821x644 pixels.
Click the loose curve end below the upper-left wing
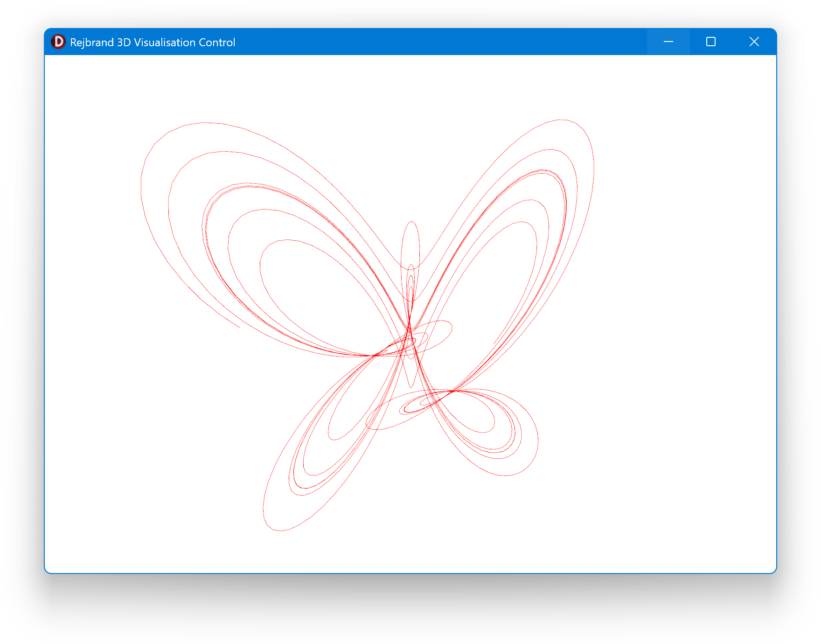239,327
